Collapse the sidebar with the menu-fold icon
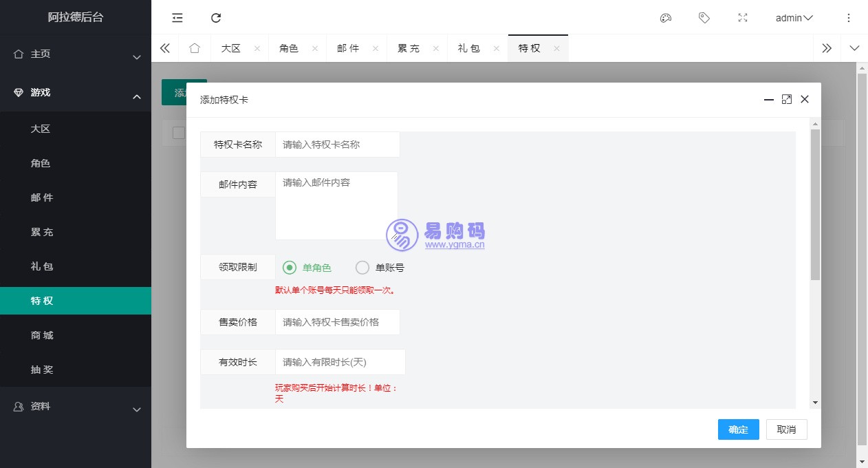Screen dimensions: 868x468 pyautogui.click(x=177, y=18)
